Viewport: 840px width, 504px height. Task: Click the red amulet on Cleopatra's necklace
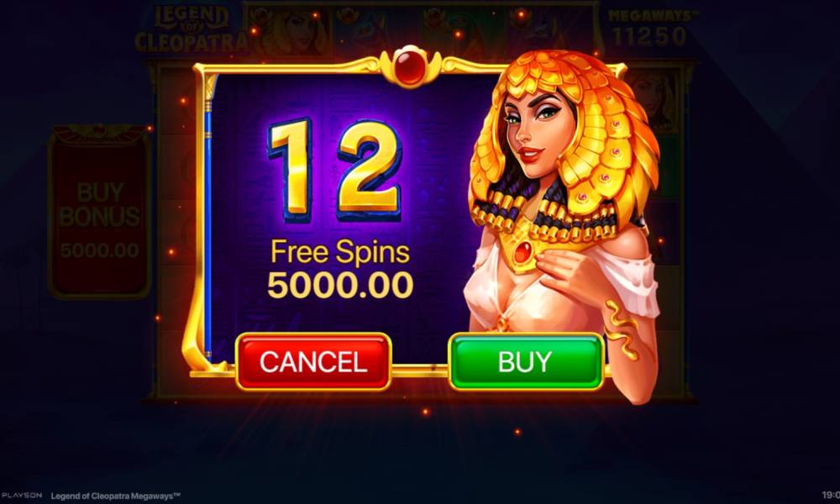pos(523,252)
